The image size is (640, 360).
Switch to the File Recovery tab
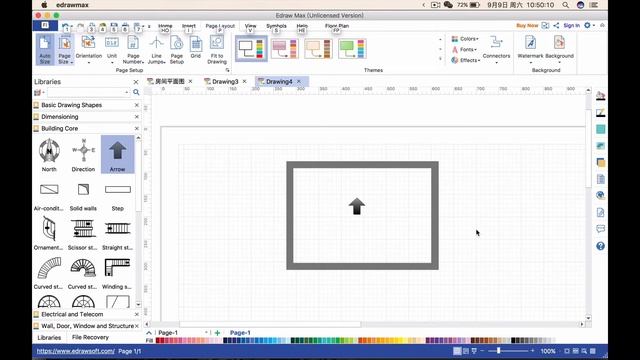pos(90,338)
